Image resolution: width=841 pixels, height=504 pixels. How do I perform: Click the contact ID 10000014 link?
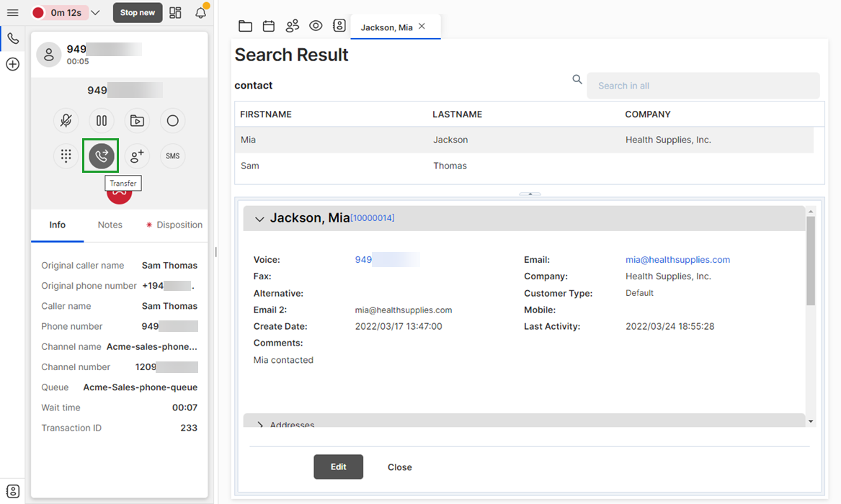373,218
